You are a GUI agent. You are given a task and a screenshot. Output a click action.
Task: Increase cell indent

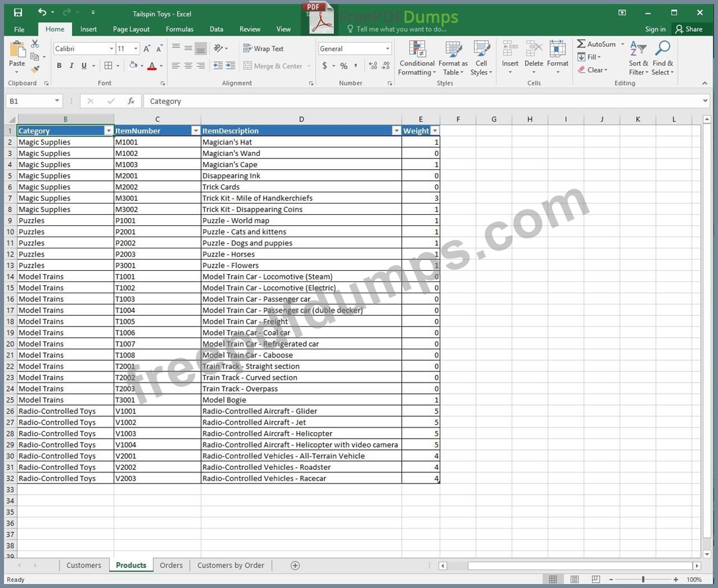(231, 66)
